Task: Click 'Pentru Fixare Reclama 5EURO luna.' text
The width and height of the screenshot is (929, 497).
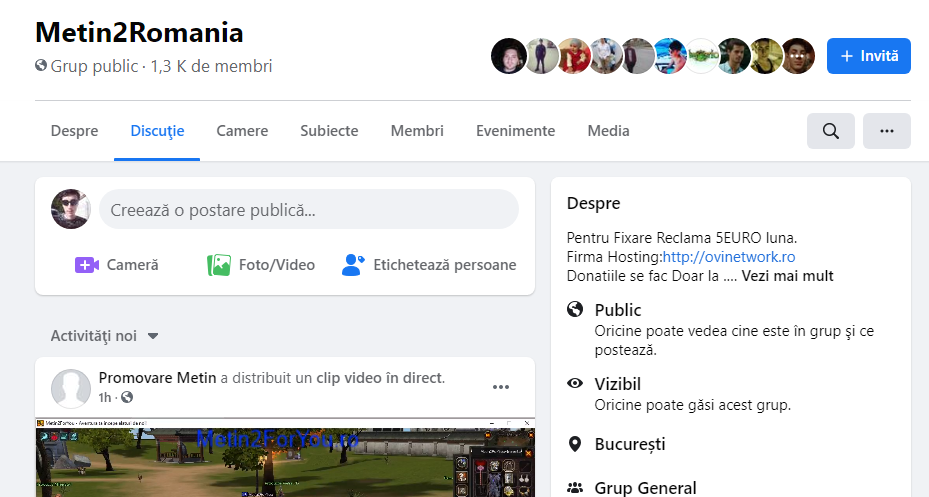Action: pyautogui.click(x=682, y=238)
